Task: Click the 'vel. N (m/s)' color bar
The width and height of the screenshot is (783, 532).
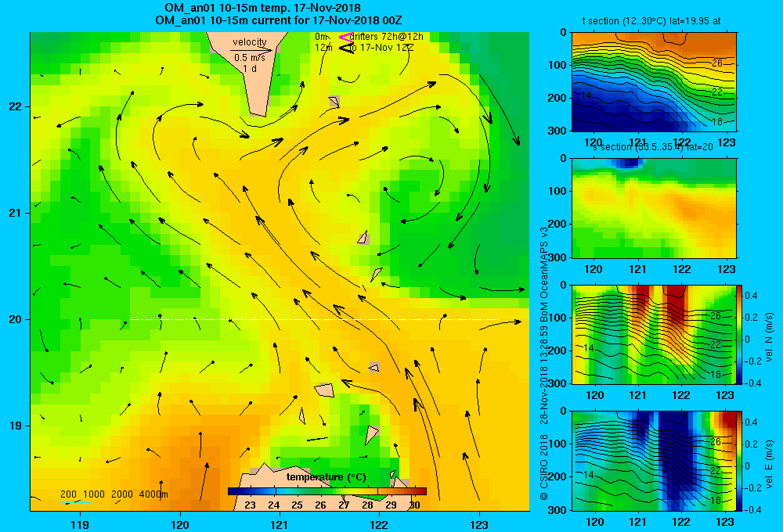Action: (740, 334)
